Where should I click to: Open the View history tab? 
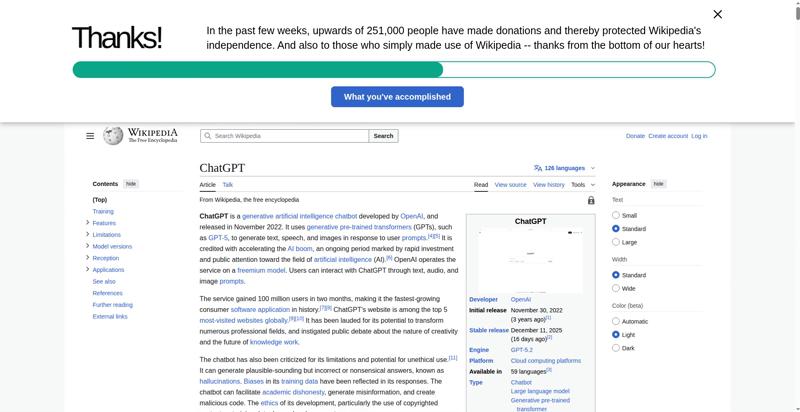click(x=548, y=185)
